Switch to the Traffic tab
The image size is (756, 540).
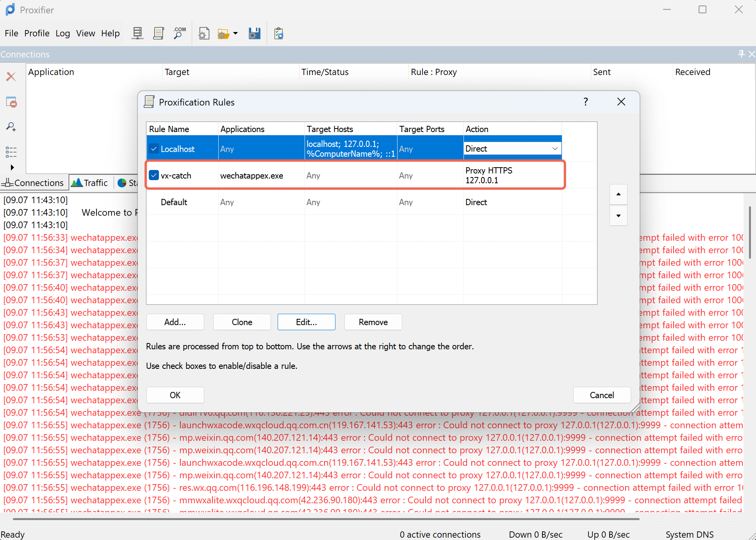tap(91, 183)
